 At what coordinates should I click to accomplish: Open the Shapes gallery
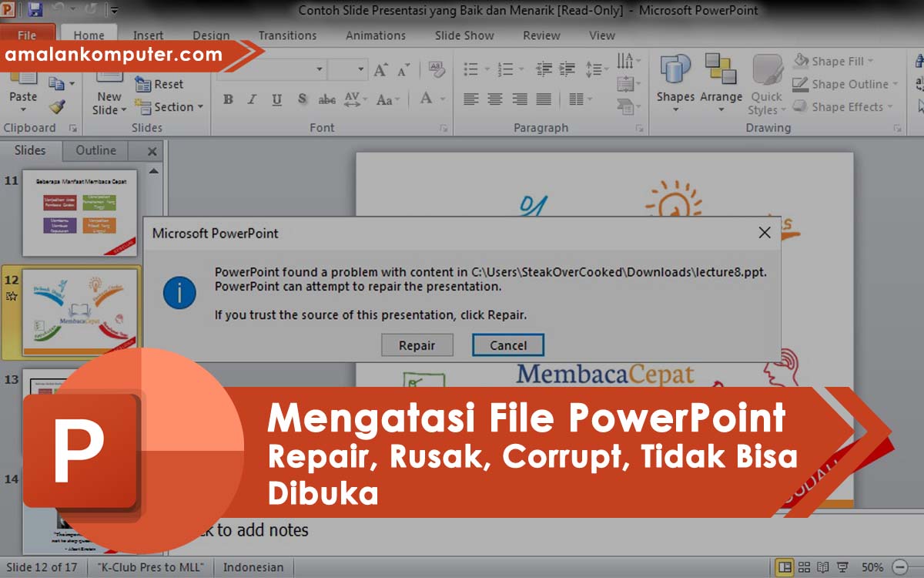675,83
